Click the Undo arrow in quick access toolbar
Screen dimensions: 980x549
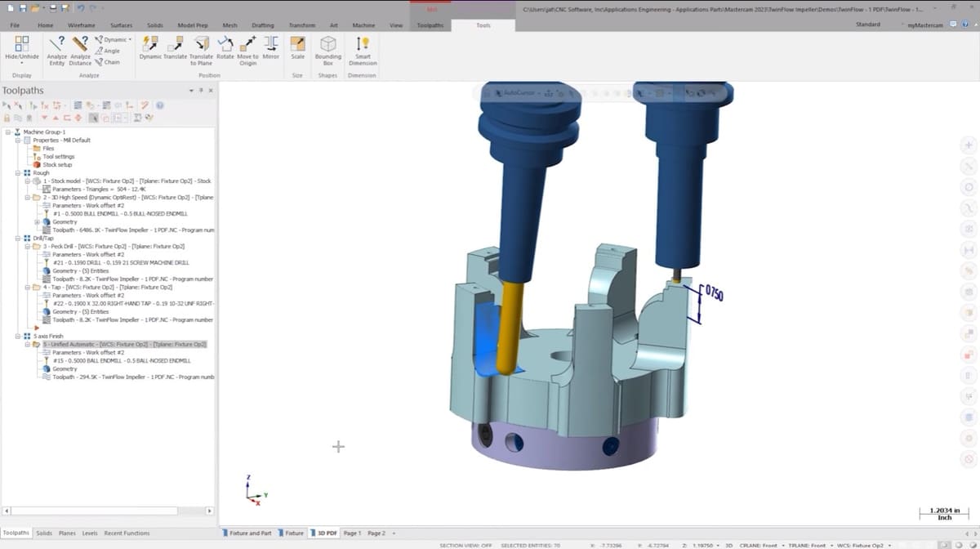[79, 8]
